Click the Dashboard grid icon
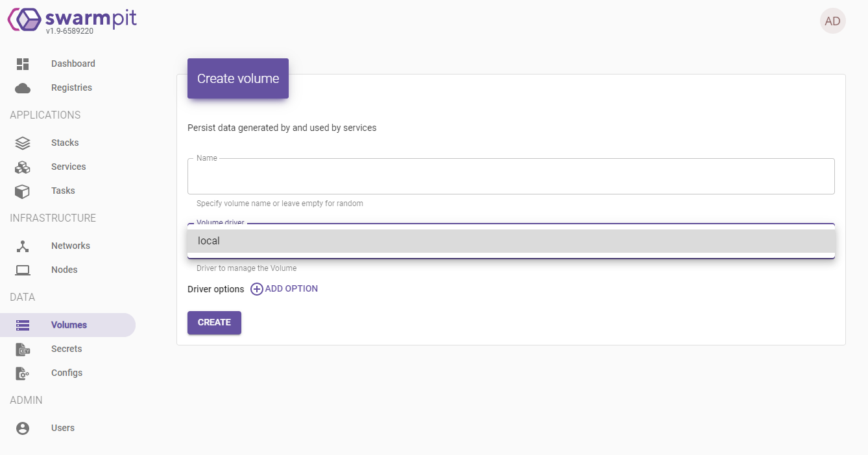Screen dimensions: 868x455 coord(23,64)
